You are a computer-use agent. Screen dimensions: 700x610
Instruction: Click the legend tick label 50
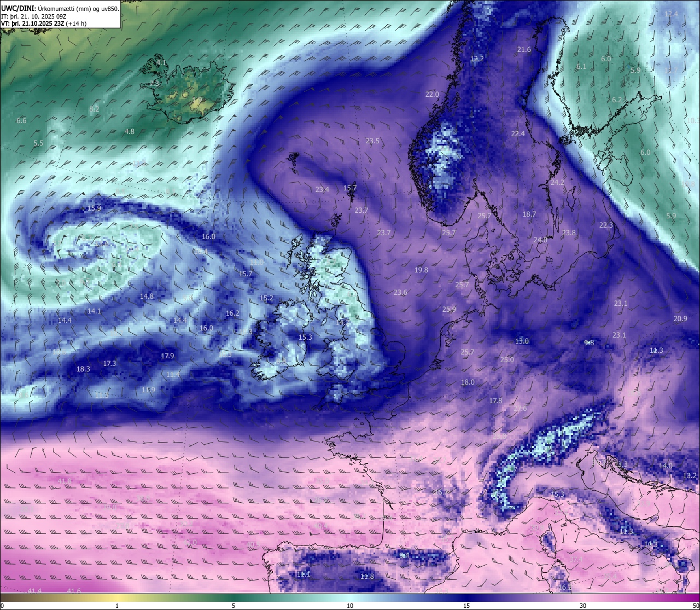tap(696, 606)
